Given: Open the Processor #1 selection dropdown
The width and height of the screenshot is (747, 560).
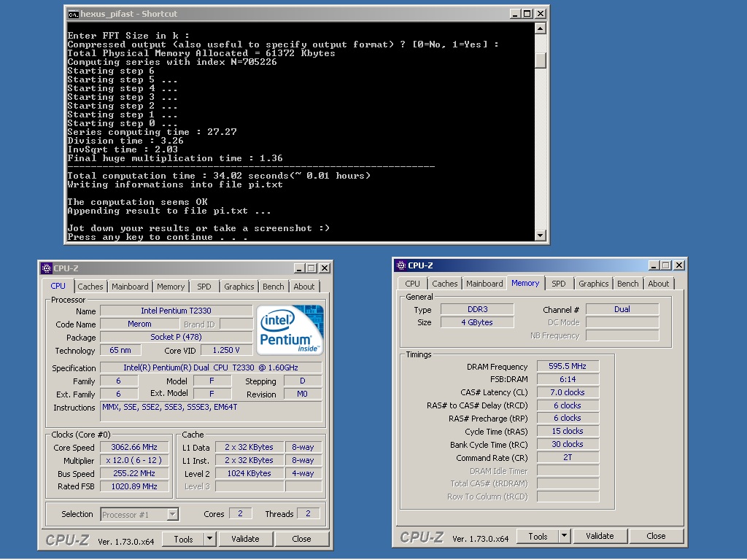Looking at the screenshot, I should (x=139, y=514).
